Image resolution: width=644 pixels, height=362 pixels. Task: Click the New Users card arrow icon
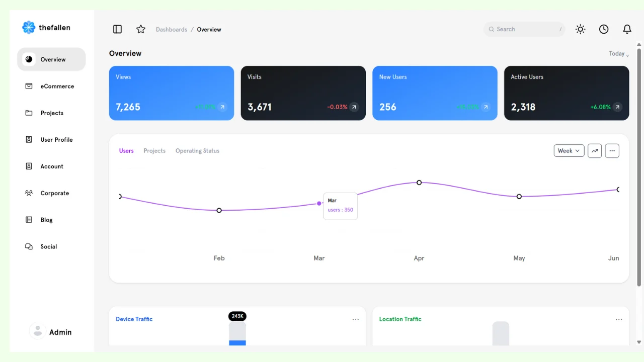[486, 107]
